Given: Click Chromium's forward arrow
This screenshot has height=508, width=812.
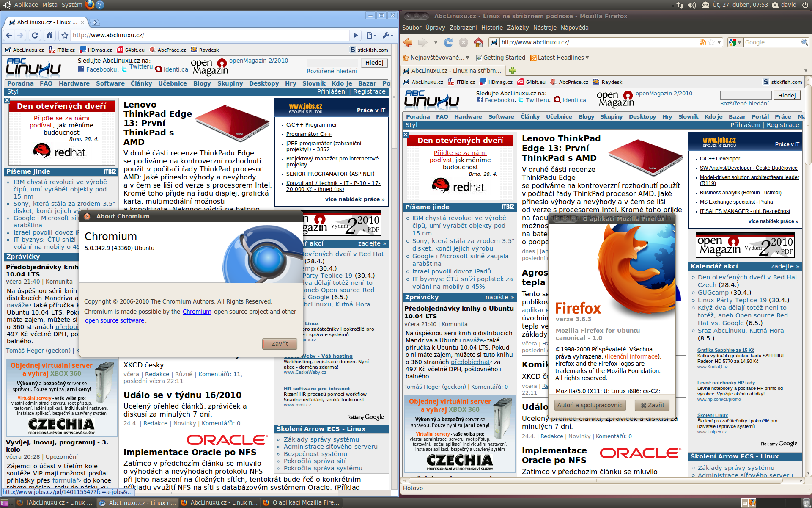Looking at the screenshot, I should [20, 35].
